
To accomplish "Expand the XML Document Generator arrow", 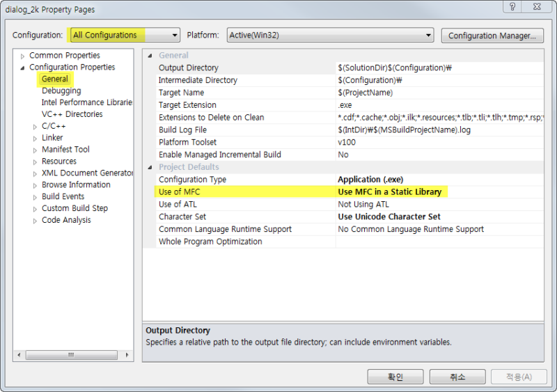I will pyautogui.click(x=35, y=174).
